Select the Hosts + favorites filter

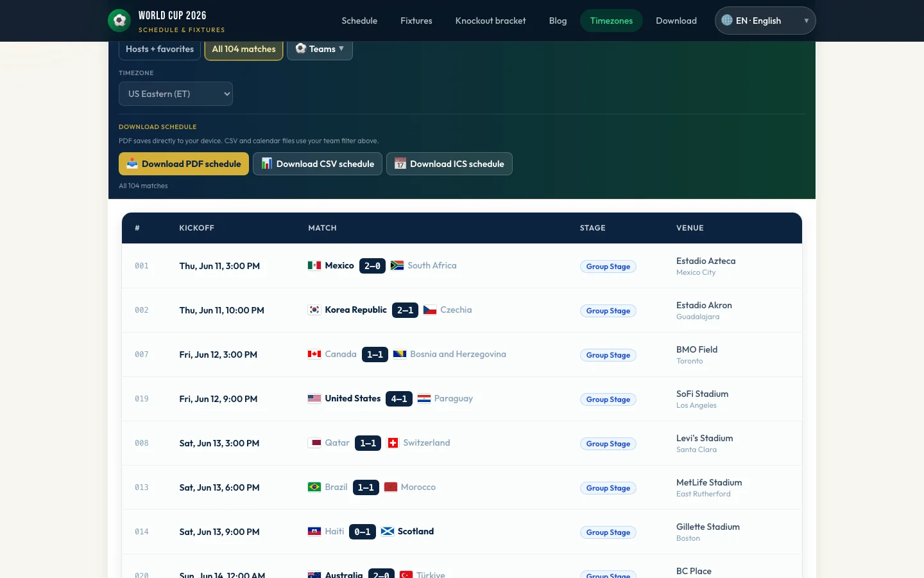[160, 49]
